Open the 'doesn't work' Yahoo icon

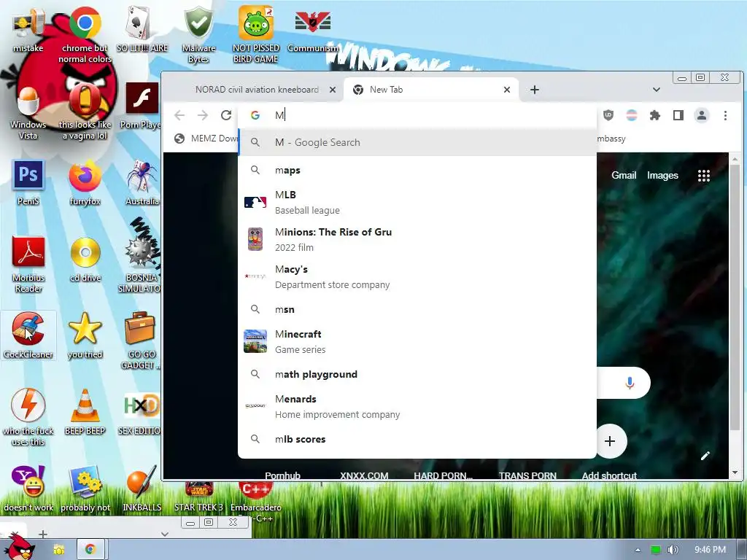28,489
